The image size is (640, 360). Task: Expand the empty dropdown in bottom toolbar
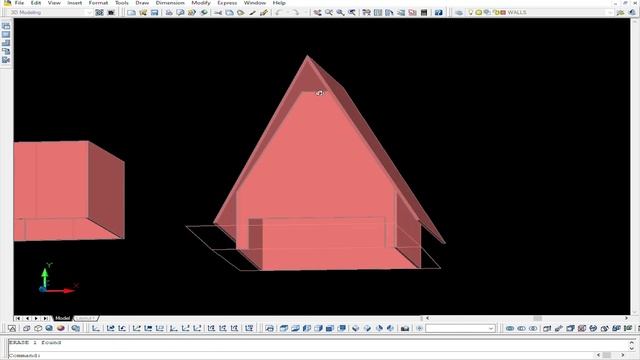point(491,328)
